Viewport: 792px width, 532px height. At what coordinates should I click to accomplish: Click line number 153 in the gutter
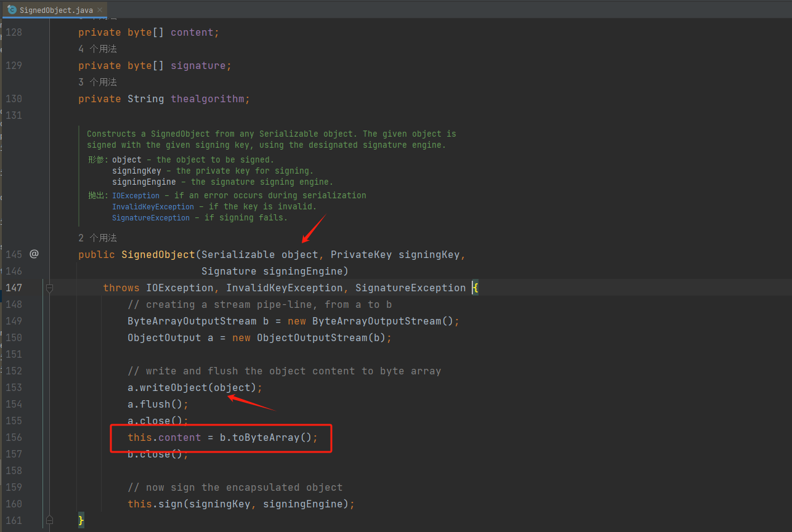click(14, 387)
